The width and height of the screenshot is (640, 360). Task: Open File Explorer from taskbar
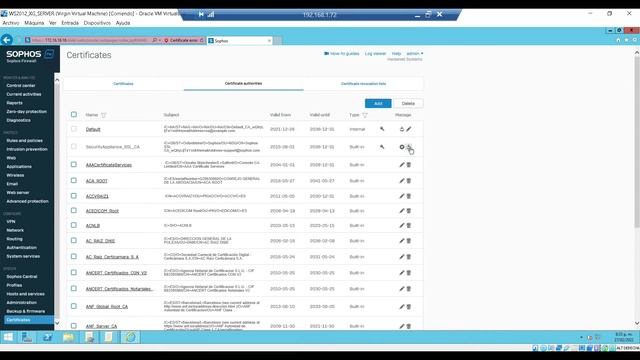(68, 337)
